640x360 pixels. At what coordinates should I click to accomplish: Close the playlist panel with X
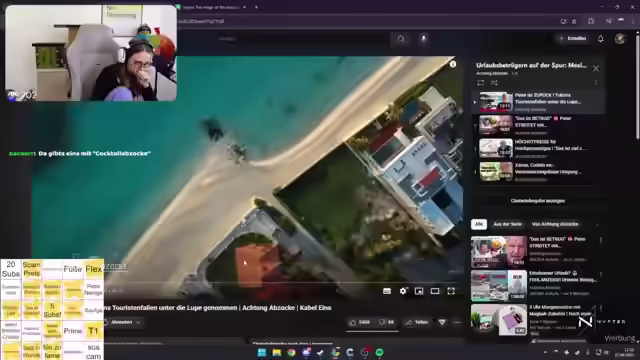[x=596, y=68]
